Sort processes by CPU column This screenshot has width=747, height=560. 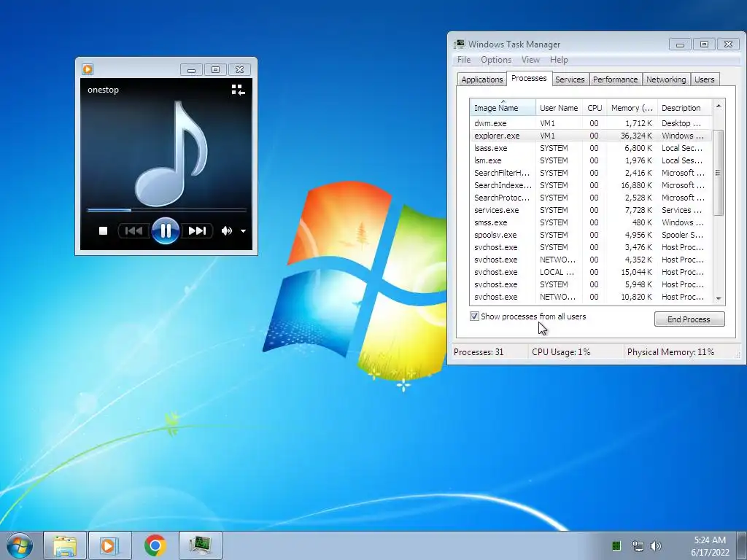595,108
